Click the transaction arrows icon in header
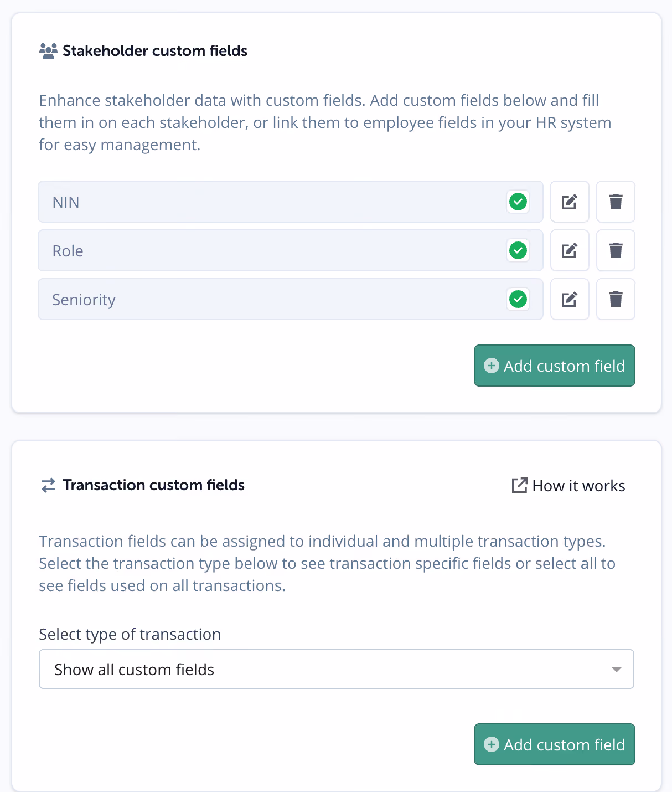The height and width of the screenshot is (792, 672). point(48,485)
